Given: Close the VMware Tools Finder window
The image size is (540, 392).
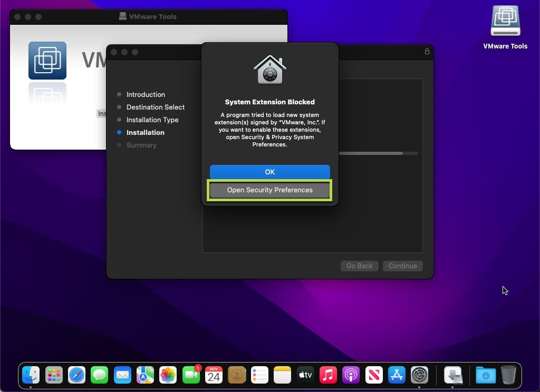Looking at the screenshot, I should (x=17, y=16).
